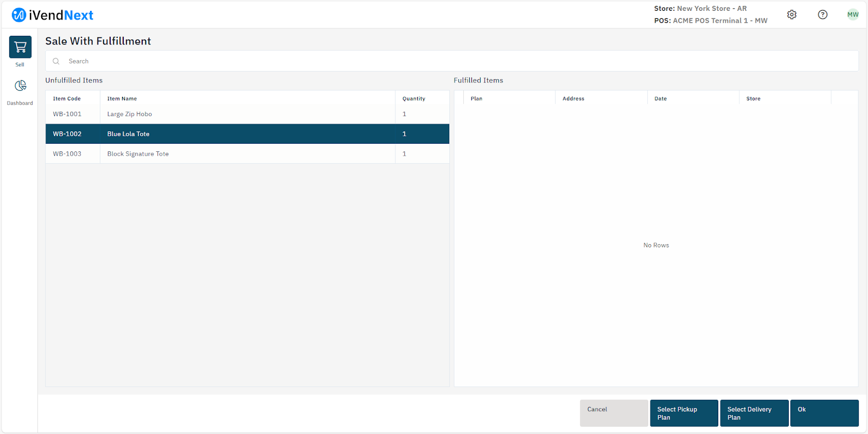Click the Dashboard label in sidebar

(20, 103)
